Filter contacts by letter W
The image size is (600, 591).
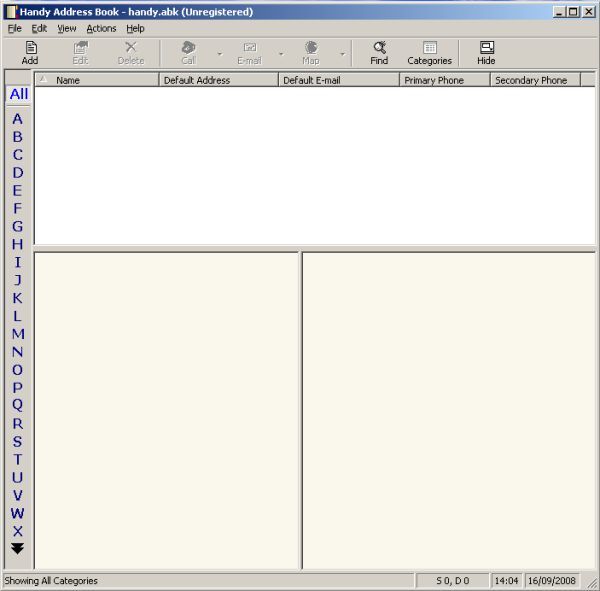tap(18, 513)
